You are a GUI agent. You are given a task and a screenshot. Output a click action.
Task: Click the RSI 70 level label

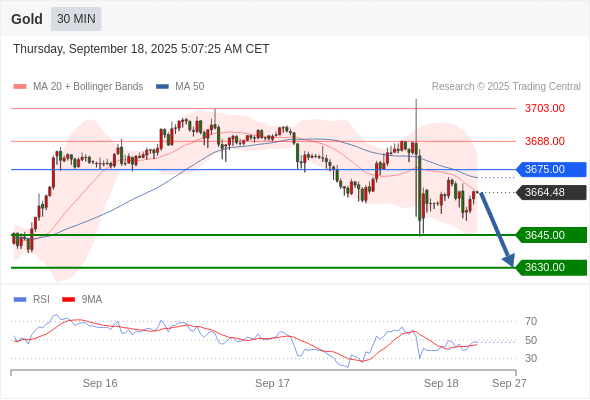point(531,321)
